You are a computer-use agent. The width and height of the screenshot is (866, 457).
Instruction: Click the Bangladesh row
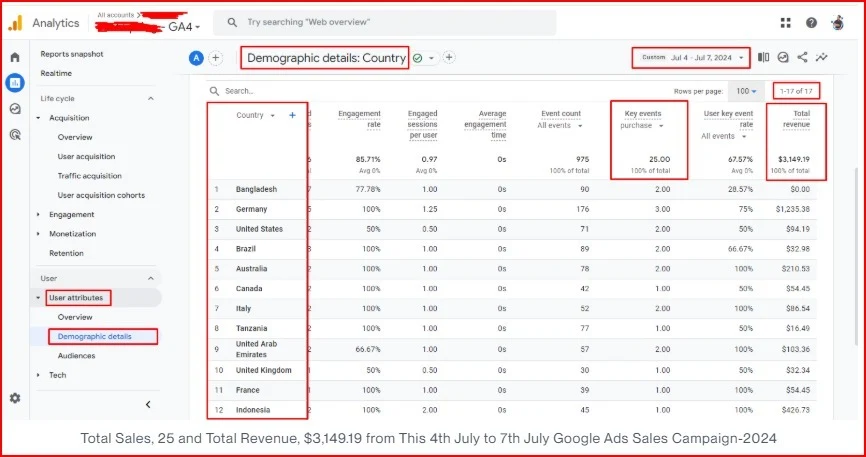511,190
